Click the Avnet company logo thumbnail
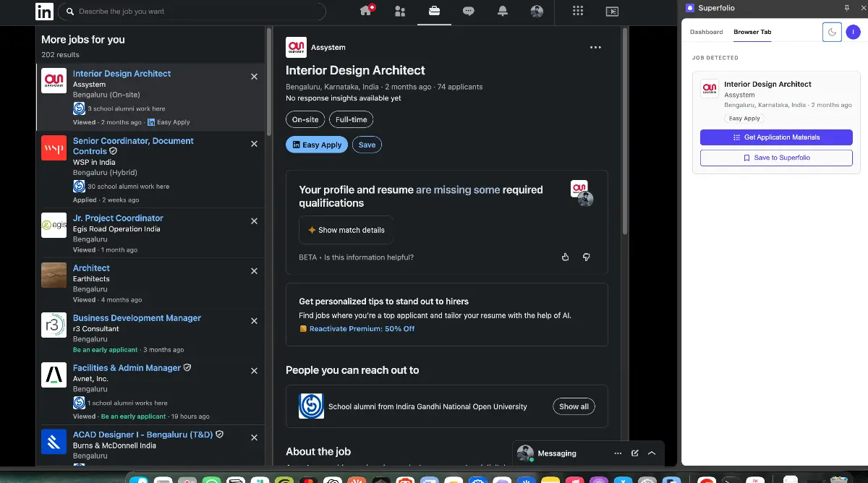 tap(54, 375)
